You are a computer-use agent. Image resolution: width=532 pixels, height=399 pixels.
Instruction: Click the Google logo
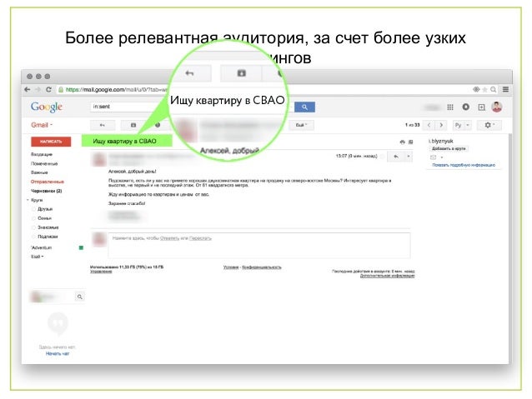pyautogui.click(x=47, y=107)
